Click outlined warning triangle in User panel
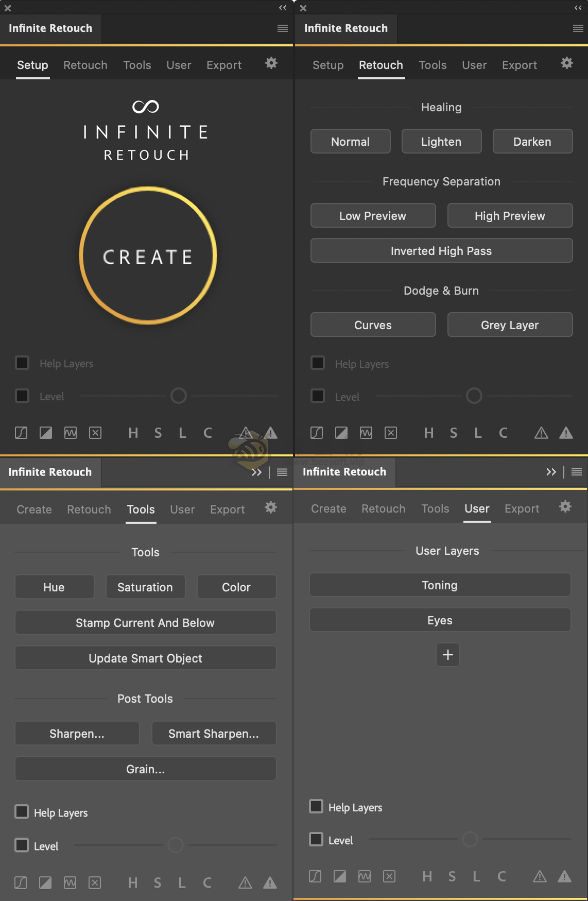The image size is (588, 901). tap(540, 876)
